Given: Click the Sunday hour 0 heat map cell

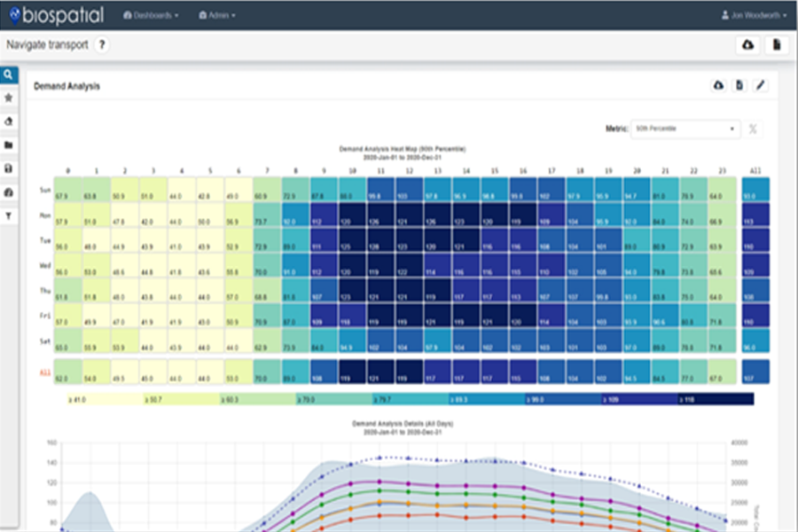Looking at the screenshot, I should 68,190.
